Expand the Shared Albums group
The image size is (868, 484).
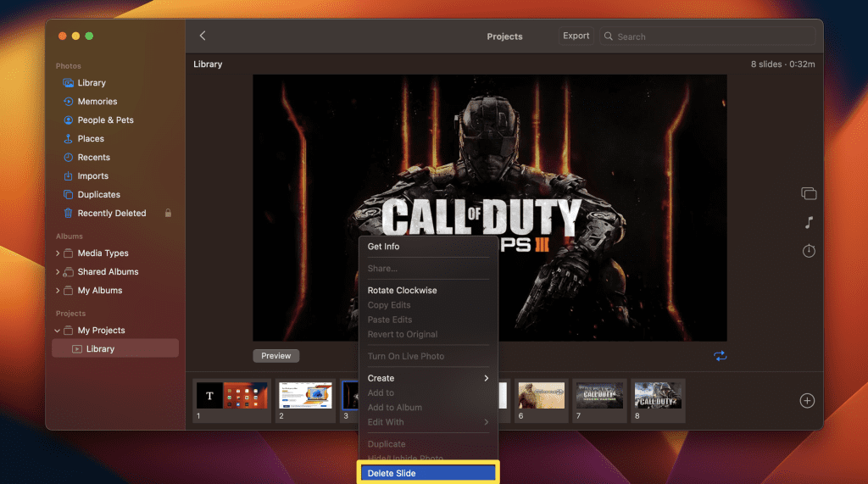tap(58, 272)
